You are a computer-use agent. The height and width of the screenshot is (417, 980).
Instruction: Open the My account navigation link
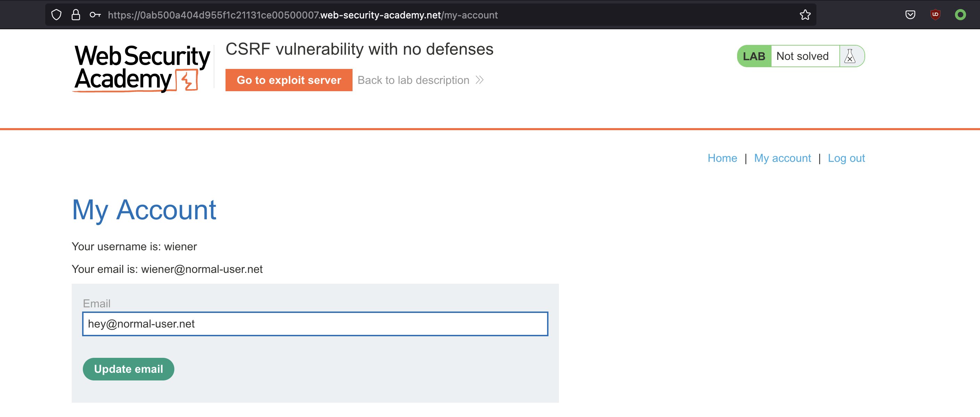pos(782,158)
